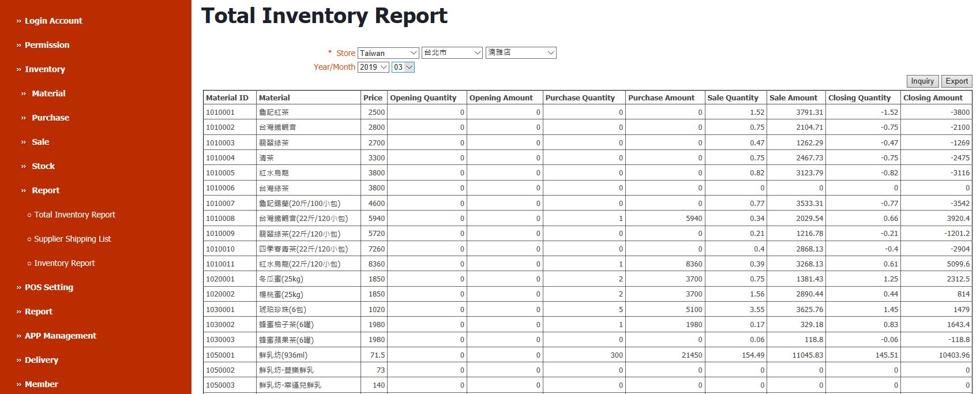The image size is (980, 394).
Task: Click the Purchase Quantity column header
Action: click(584, 97)
